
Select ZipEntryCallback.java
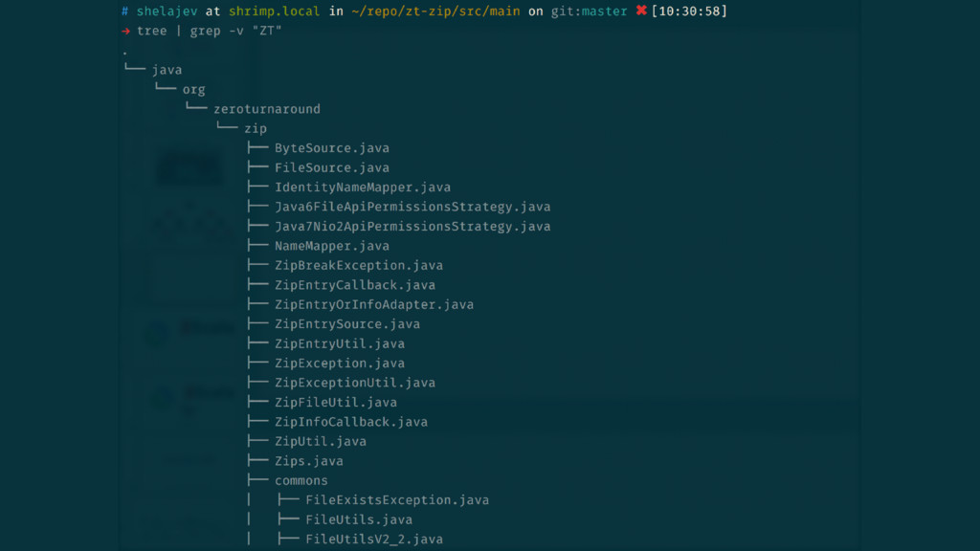[355, 285]
